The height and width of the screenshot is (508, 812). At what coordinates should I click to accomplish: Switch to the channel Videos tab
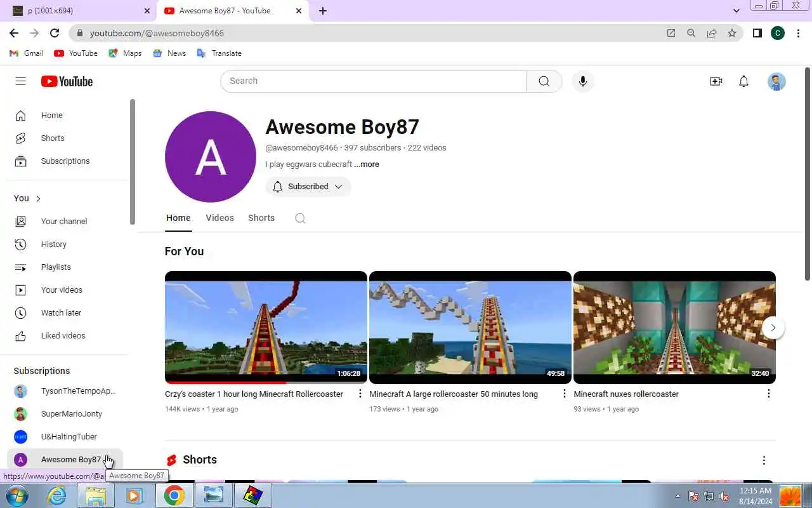pos(220,218)
